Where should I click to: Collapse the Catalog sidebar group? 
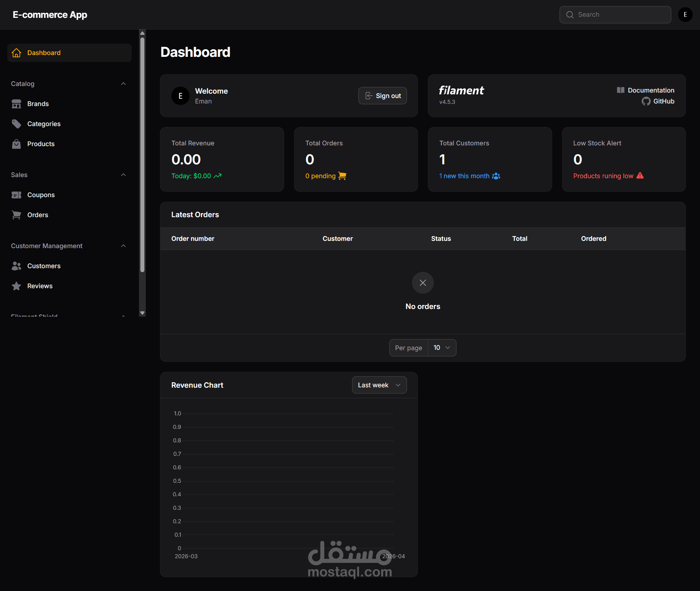tap(123, 84)
